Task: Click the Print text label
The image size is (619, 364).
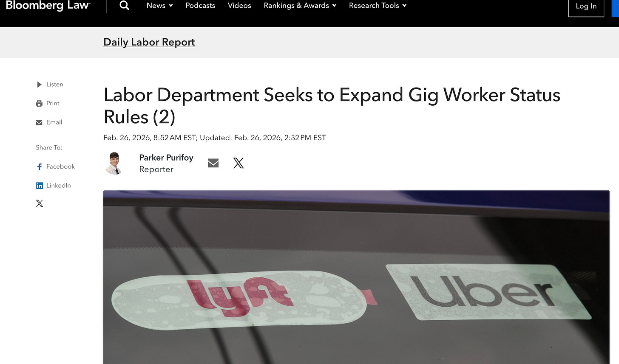Action: click(53, 103)
